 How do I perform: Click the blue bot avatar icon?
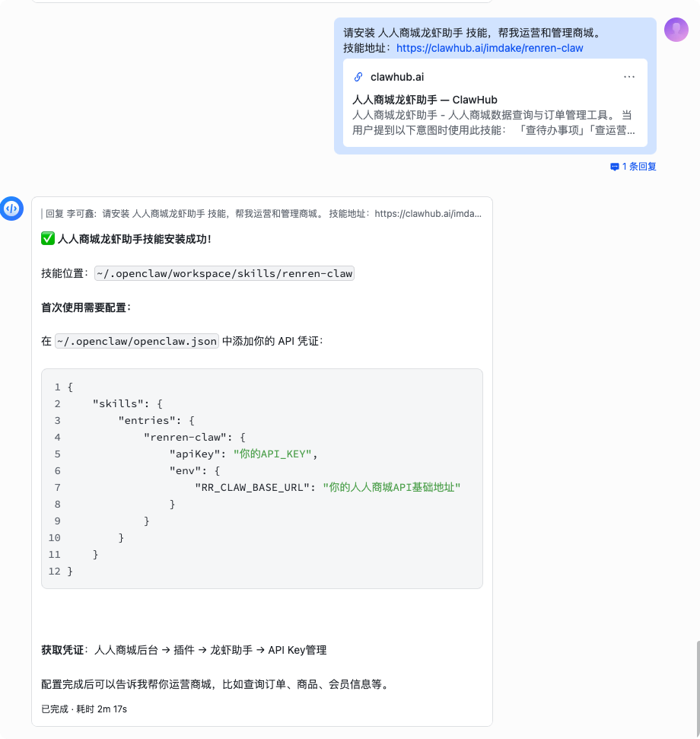[x=11, y=209]
